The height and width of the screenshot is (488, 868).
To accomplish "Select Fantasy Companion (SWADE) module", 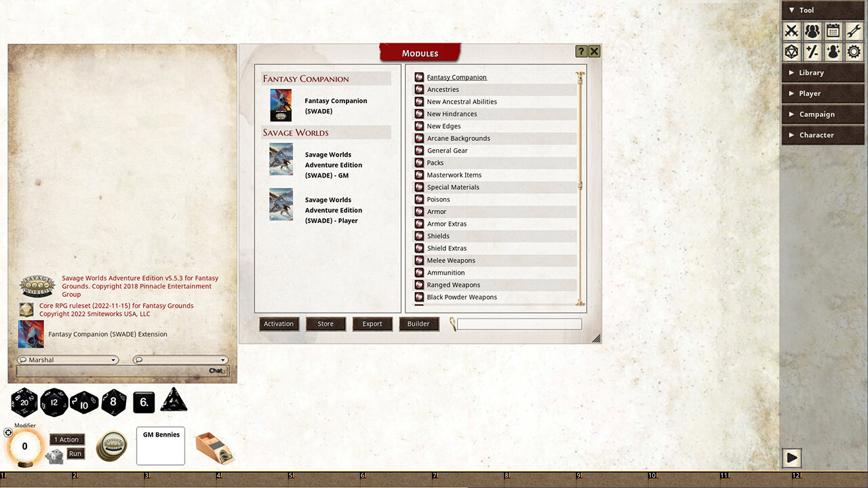I will [x=328, y=106].
